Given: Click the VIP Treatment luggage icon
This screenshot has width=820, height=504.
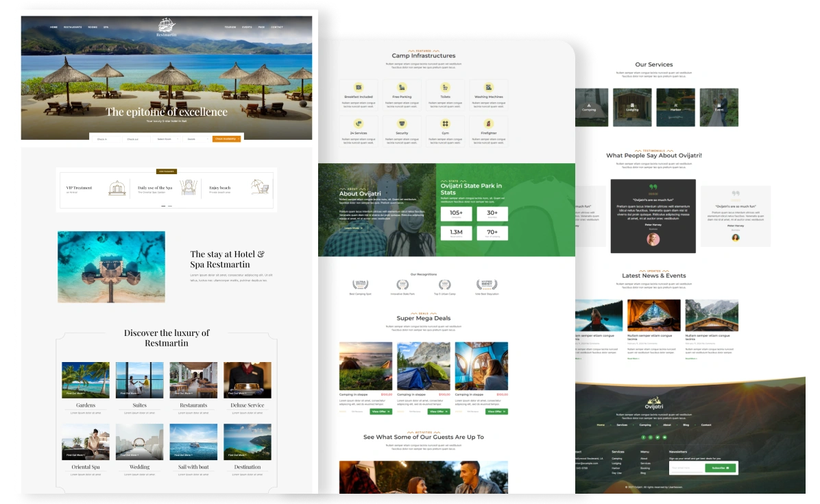Looking at the screenshot, I should tap(117, 188).
